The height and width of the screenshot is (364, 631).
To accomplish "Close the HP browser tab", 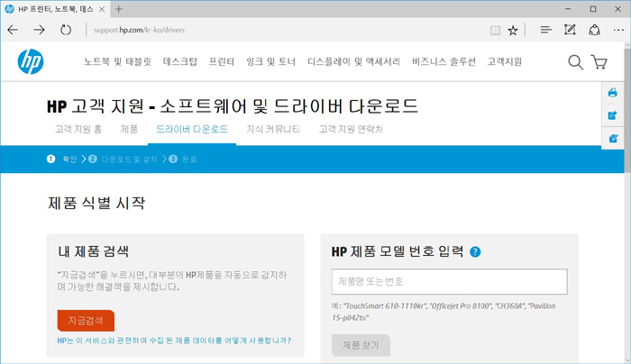I will pyautogui.click(x=102, y=9).
